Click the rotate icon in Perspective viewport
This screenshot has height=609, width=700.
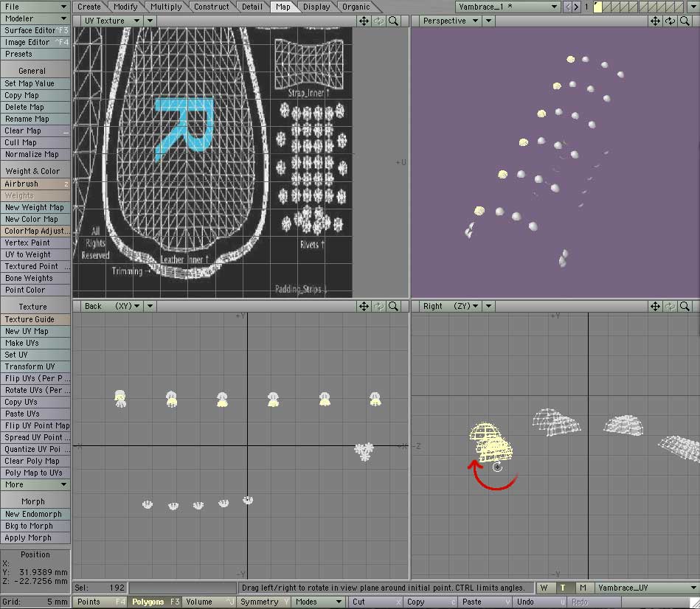click(x=670, y=21)
